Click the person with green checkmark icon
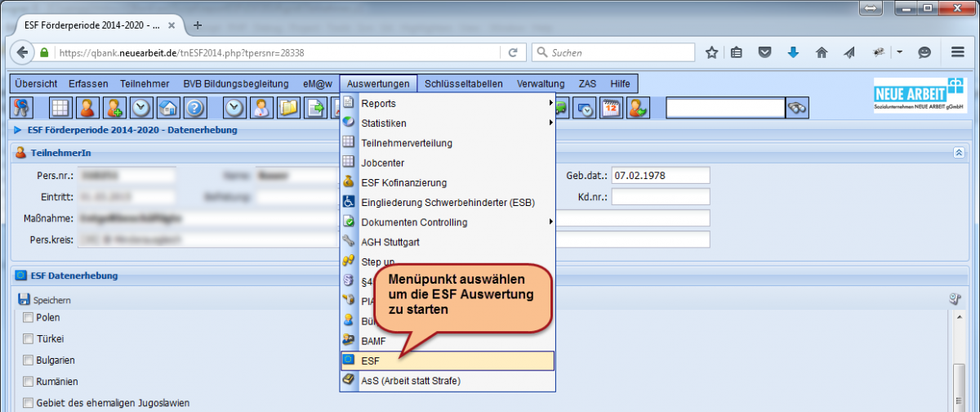 coord(638,108)
